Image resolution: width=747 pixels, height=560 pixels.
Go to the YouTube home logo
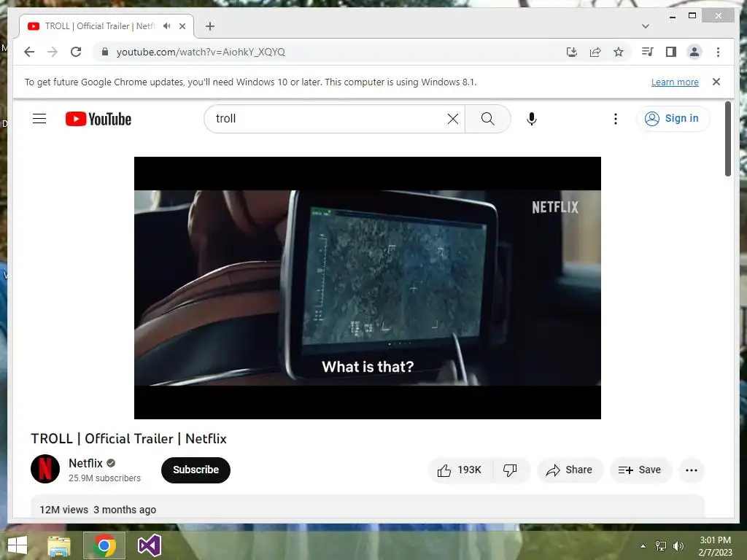coord(98,119)
